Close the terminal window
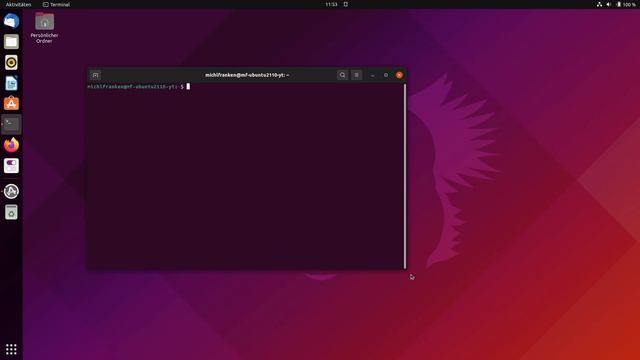The width and height of the screenshot is (640, 360). point(399,75)
